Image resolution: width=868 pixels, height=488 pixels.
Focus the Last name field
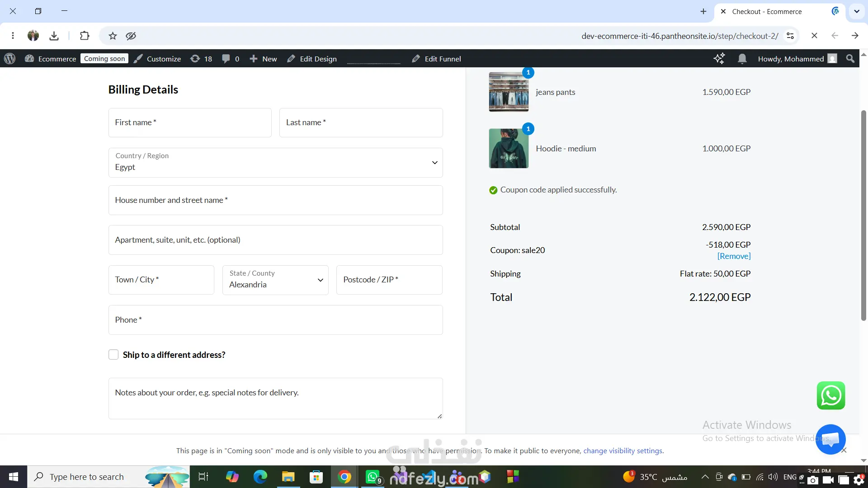tap(361, 122)
